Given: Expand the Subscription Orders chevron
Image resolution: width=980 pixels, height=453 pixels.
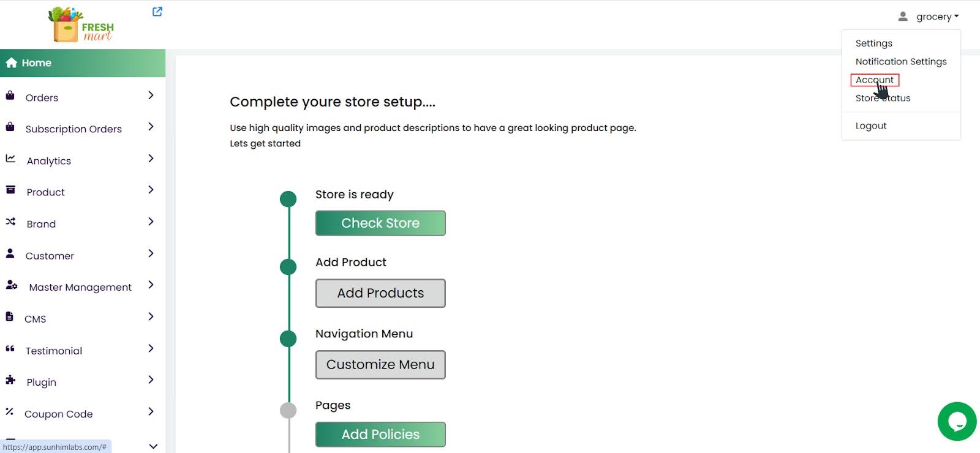Looking at the screenshot, I should (151, 127).
